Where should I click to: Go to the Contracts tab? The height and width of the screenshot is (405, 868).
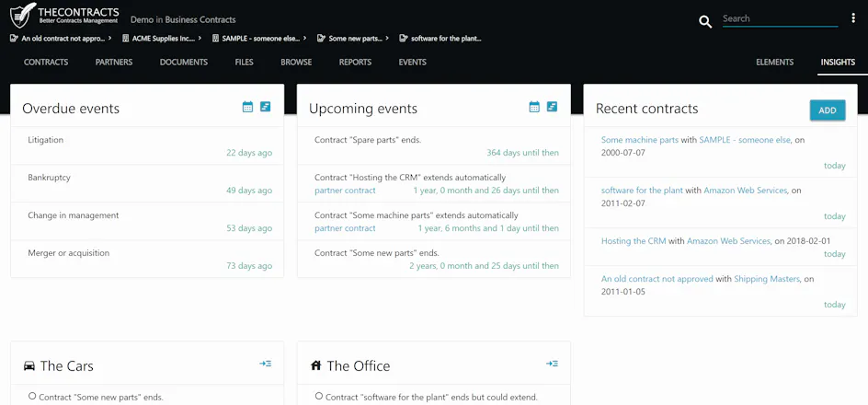[46, 62]
